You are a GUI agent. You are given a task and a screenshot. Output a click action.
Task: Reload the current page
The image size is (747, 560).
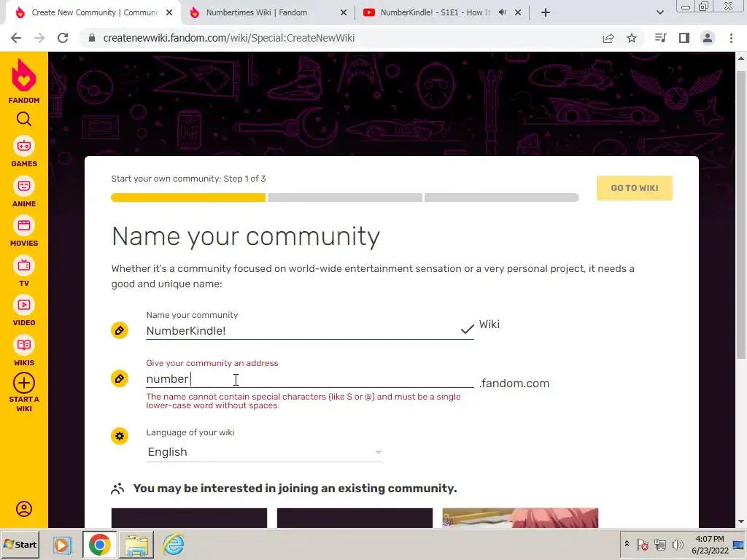pyautogui.click(x=63, y=38)
